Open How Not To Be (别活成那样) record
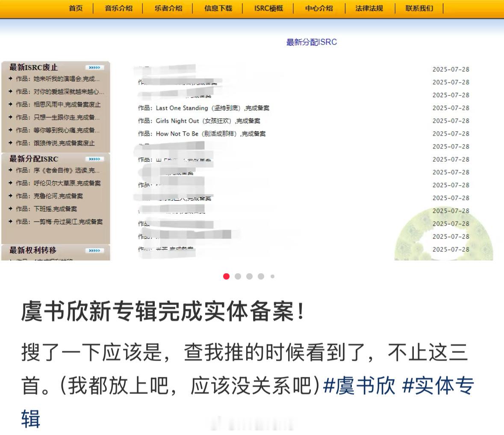 [202, 134]
